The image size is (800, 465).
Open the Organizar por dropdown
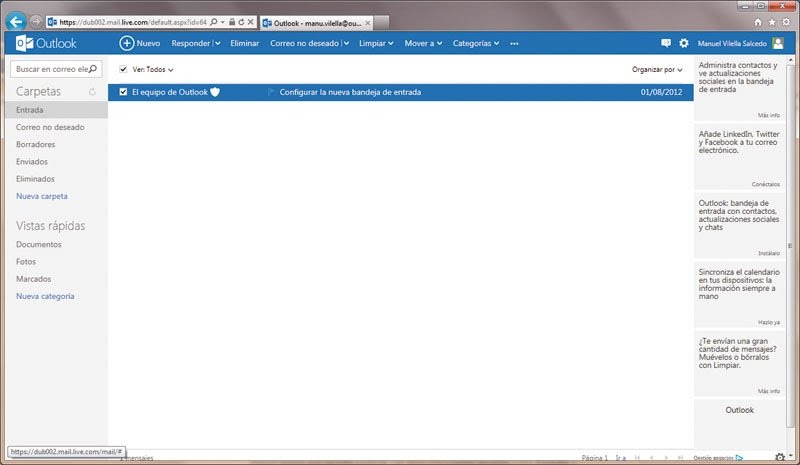point(657,69)
